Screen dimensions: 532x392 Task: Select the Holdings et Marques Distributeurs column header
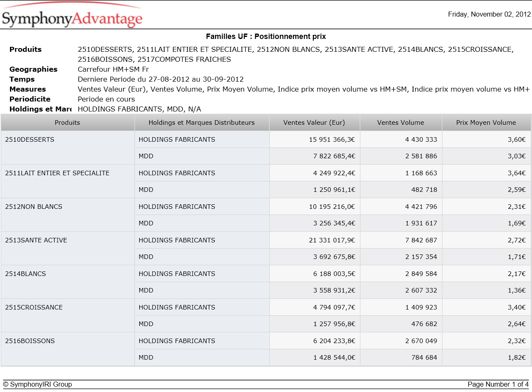[202, 123]
